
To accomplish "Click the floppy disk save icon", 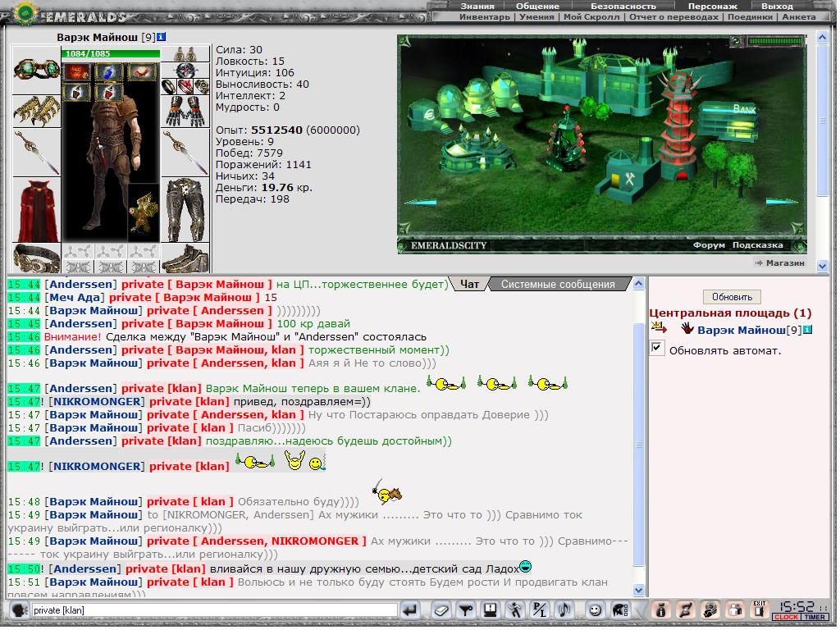I will (x=490, y=610).
